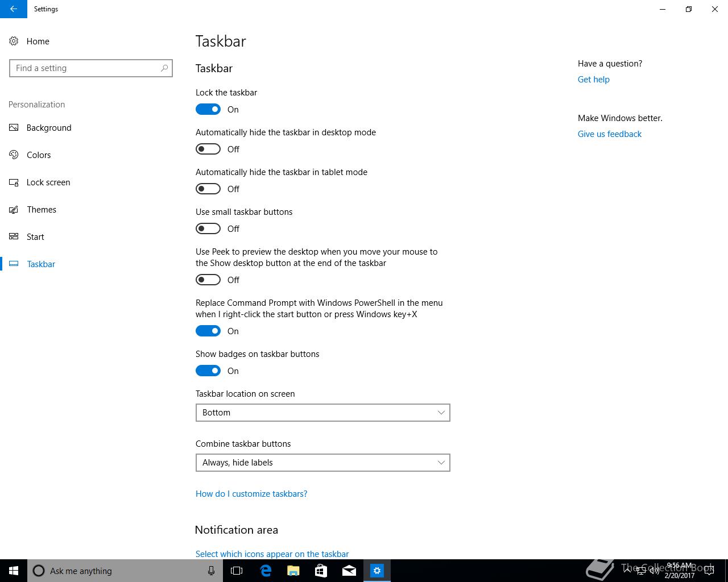Disable Replace Command Prompt with PowerShell toggle

point(208,331)
